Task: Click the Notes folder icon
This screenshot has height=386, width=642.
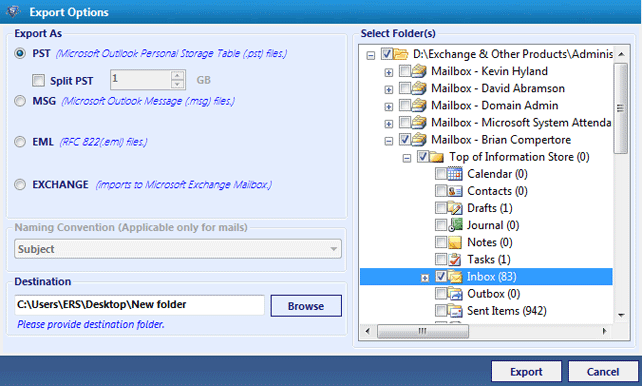Action: coord(455,243)
